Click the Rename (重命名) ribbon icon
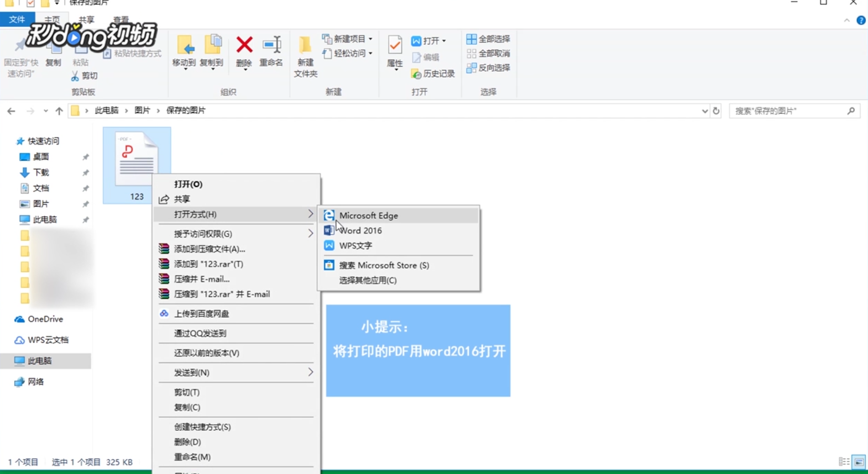Viewport: 868px width, 474px height. pyautogui.click(x=271, y=51)
